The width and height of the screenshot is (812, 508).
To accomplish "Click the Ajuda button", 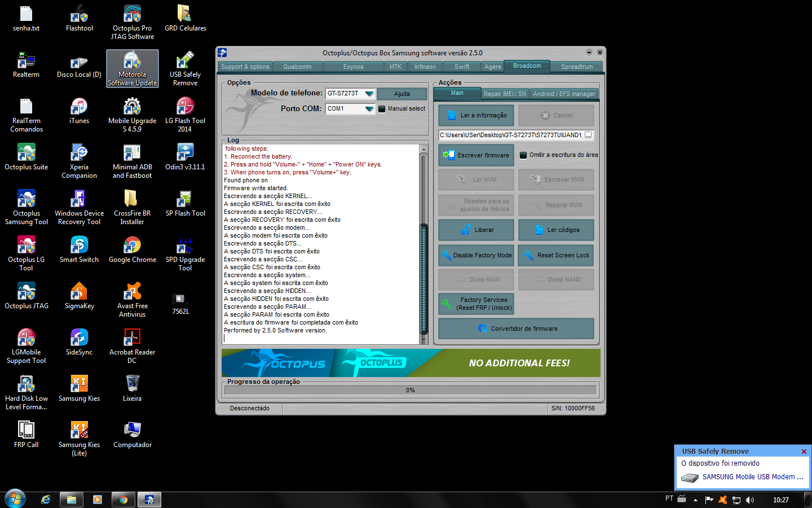I will pos(402,94).
